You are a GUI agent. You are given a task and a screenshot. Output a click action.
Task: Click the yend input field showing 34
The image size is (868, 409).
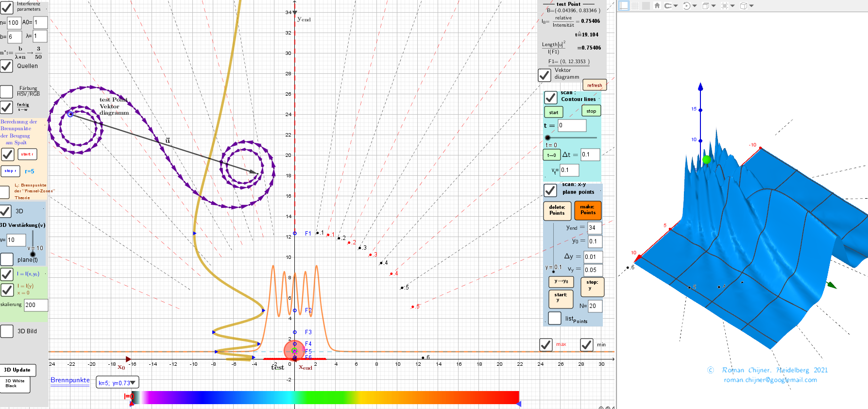coord(595,227)
